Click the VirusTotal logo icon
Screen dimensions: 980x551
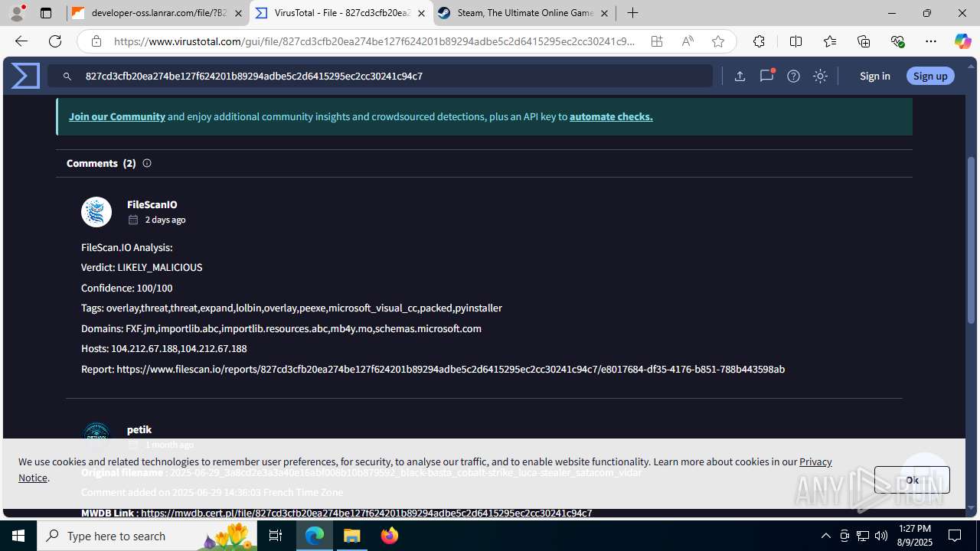click(25, 76)
